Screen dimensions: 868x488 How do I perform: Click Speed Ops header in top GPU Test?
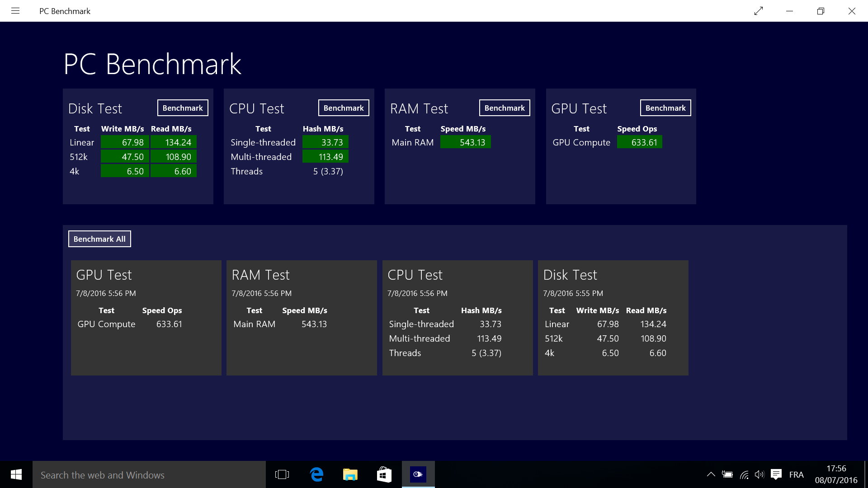click(637, 129)
